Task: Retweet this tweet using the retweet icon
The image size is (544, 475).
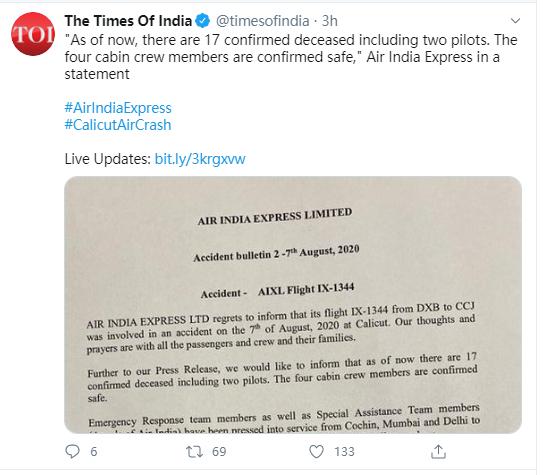Action: coord(194,451)
